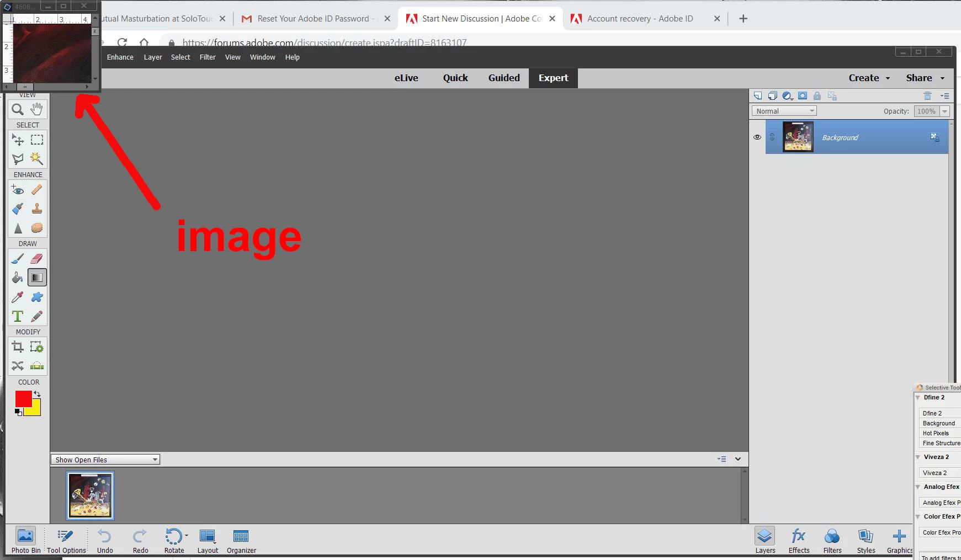961x560 pixels.
Task: Switch to the Quick mode tab
Action: click(x=455, y=78)
